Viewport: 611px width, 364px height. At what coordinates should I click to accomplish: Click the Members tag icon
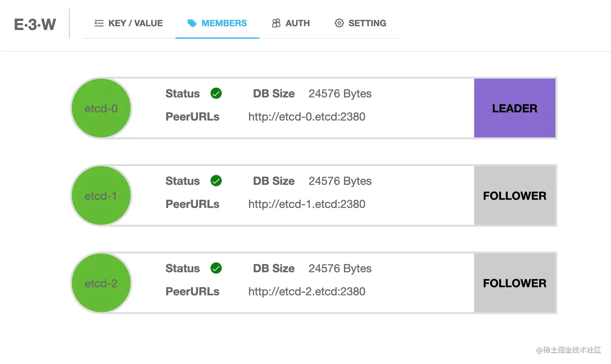[192, 23]
